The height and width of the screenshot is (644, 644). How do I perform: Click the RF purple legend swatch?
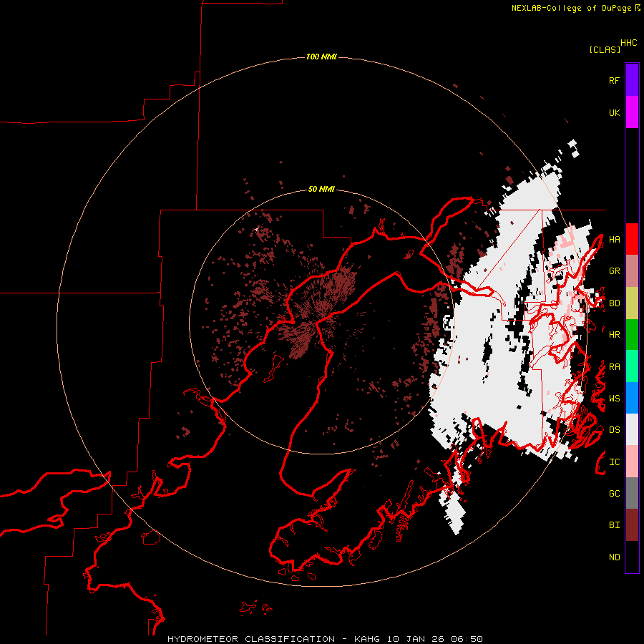[x=632, y=80]
